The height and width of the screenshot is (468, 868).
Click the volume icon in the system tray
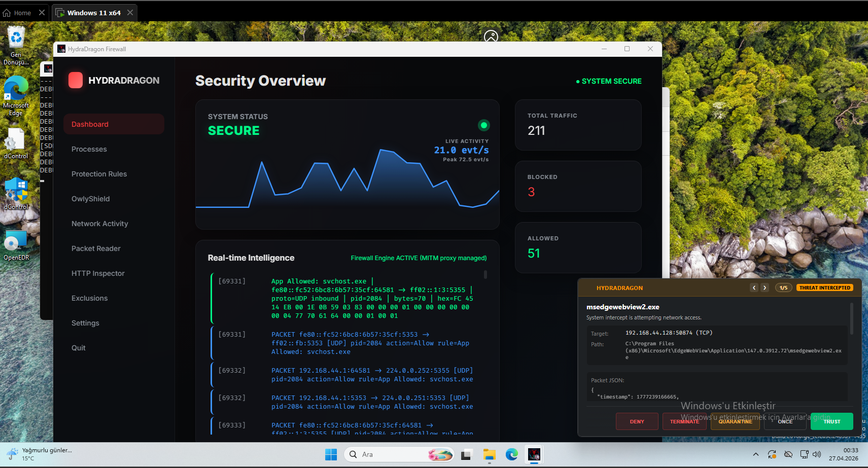click(816, 455)
